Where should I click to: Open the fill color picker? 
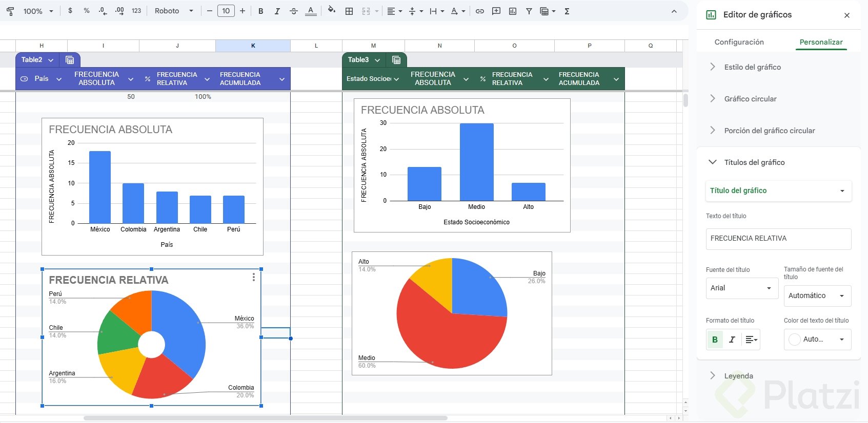pos(332,11)
